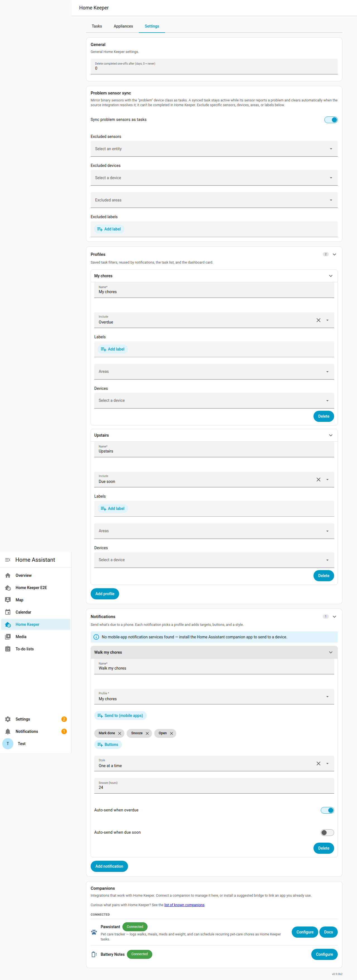Collapse the My chores profile
357x980 pixels.
point(330,276)
